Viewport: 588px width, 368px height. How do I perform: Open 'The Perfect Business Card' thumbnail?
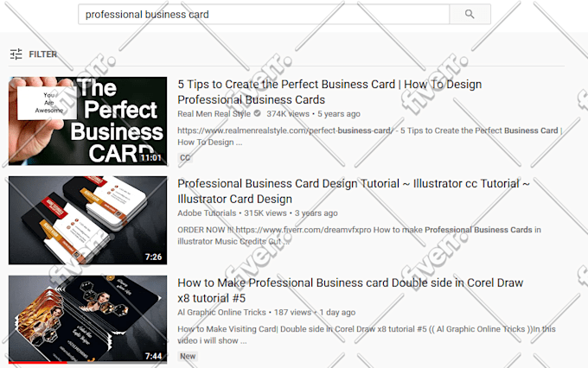coord(87,121)
